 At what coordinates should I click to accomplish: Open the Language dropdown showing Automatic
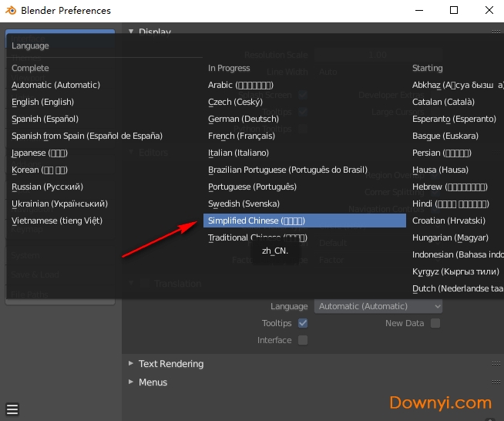(x=378, y=306)
